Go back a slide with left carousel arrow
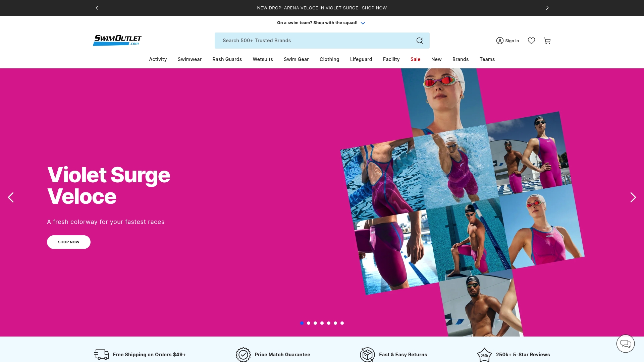644x362 pixels. coord(11,197)
